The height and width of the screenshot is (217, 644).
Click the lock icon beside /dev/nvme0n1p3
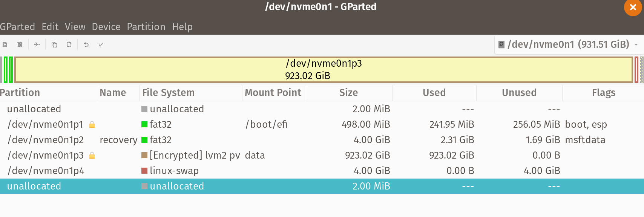tap(92, 155)
